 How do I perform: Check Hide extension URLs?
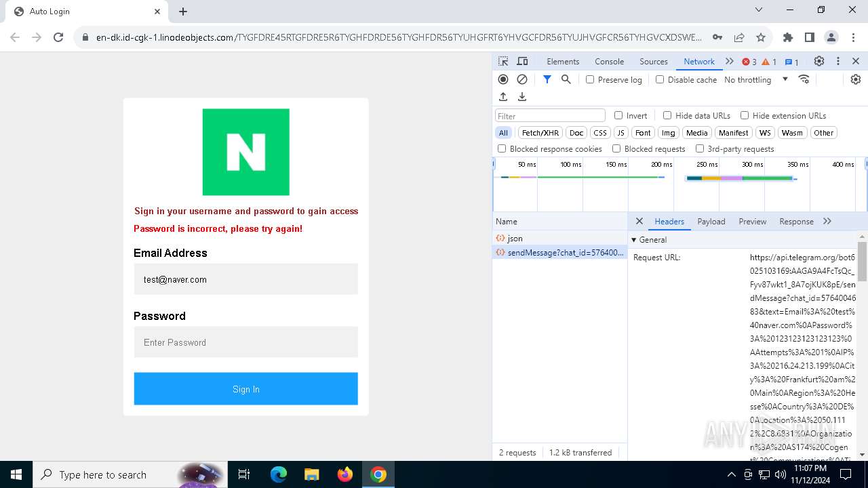pos(745,115)
